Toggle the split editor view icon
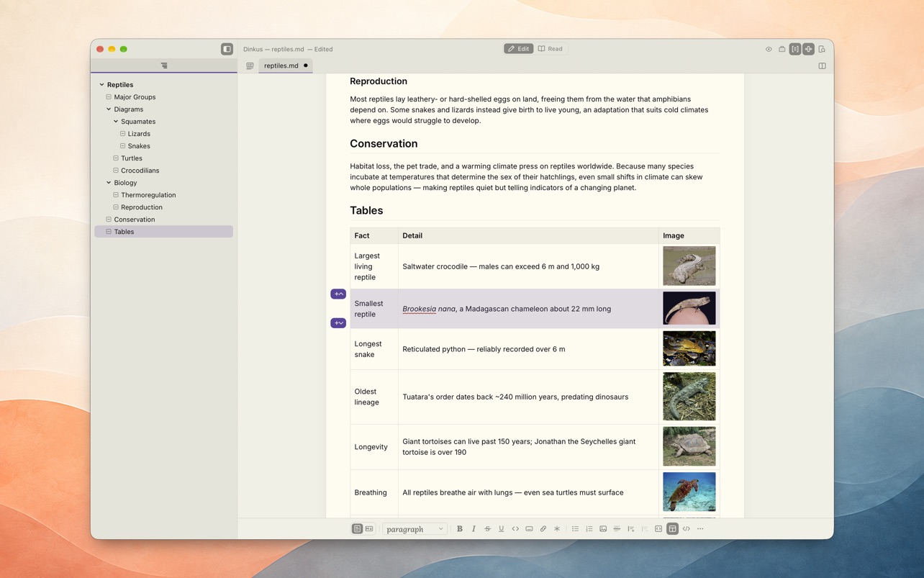Viewport: 924px width, 578px height. [x=822, y=66]
